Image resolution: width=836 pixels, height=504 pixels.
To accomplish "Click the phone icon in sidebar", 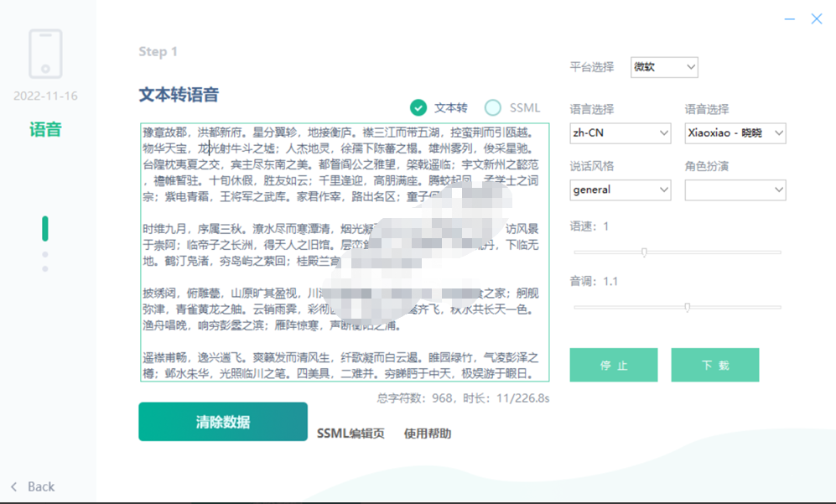I will [45, 54].
